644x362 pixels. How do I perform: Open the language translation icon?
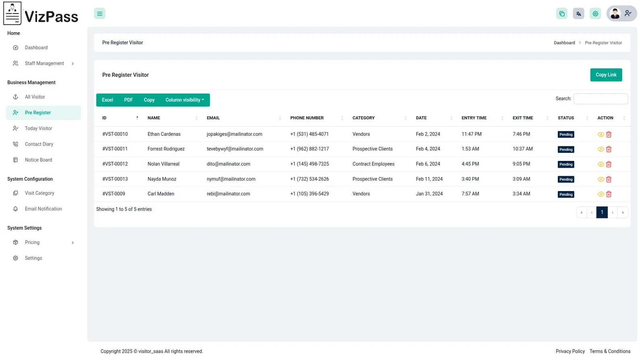click(x=578, y=14)
